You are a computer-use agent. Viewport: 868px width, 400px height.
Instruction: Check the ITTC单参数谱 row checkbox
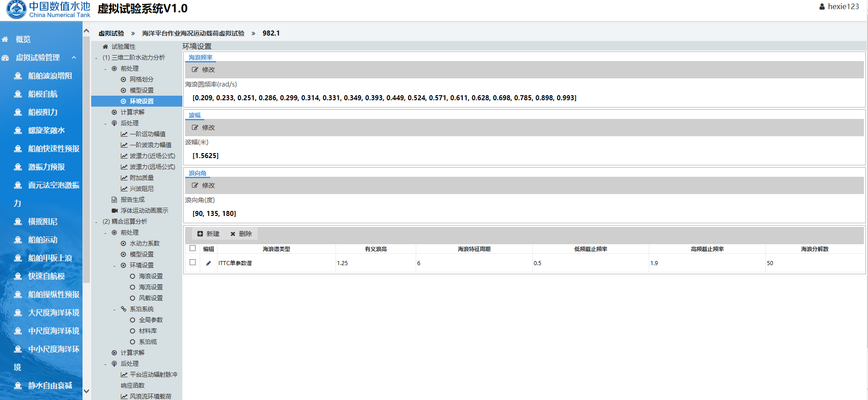click(192, 262)
